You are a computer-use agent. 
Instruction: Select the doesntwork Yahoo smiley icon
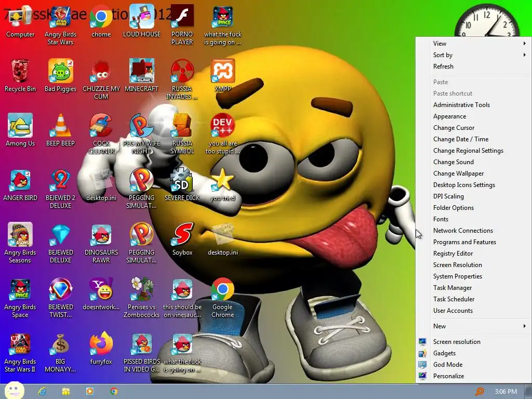101,295
